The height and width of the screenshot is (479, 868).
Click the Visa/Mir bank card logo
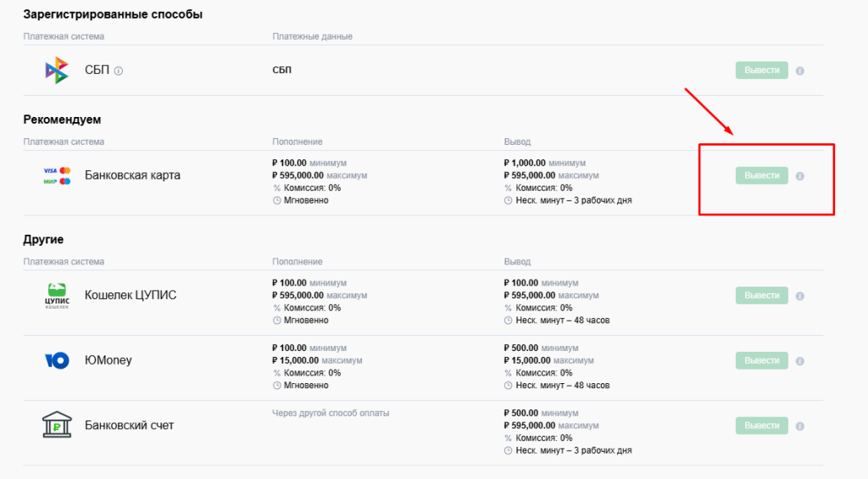(57, 175)
